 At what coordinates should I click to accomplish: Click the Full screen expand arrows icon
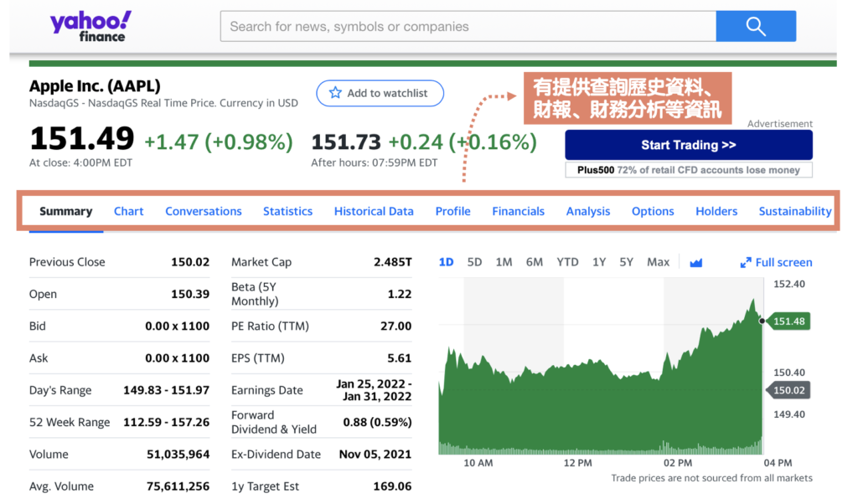(745, 263)
